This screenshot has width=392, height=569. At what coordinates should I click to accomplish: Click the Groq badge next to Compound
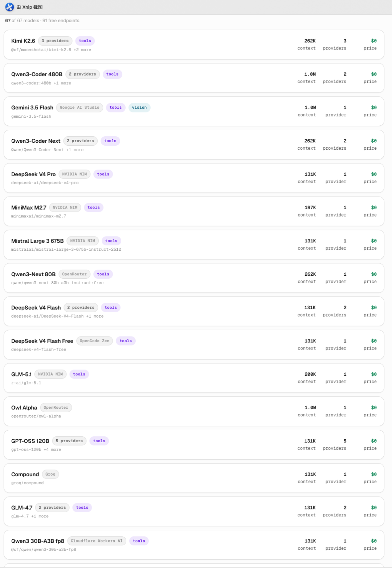(50, 474)
